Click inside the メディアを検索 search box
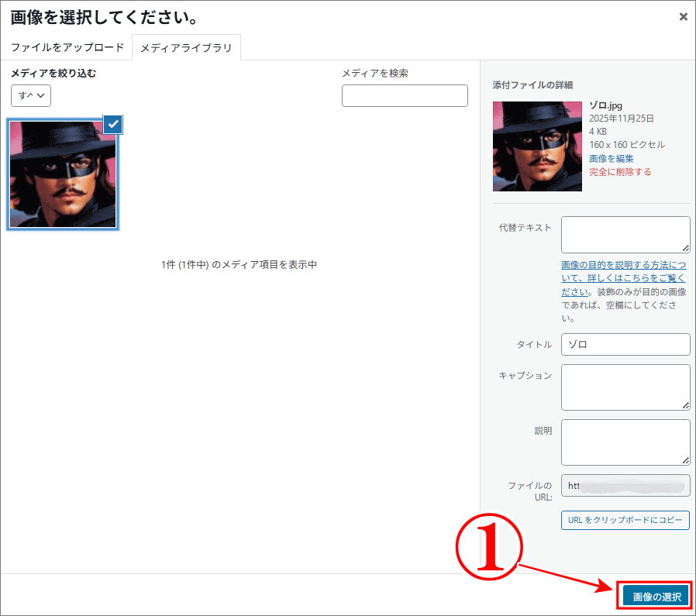 [x=405, y=95]
